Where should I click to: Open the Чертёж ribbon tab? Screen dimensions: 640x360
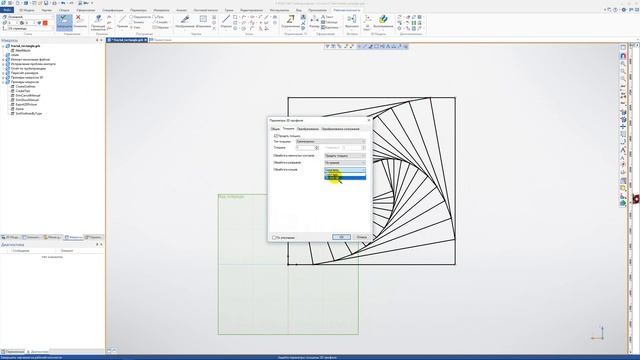point(47,10)
